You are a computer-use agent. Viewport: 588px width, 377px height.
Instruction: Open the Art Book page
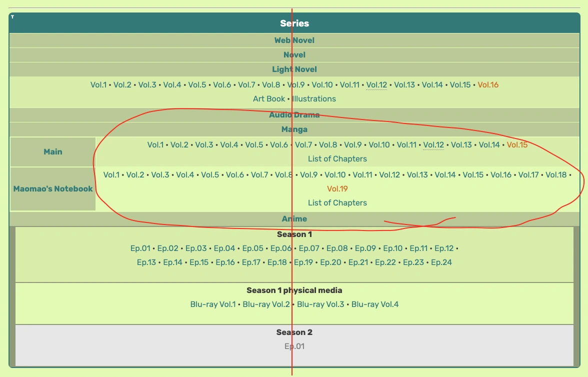269,98
